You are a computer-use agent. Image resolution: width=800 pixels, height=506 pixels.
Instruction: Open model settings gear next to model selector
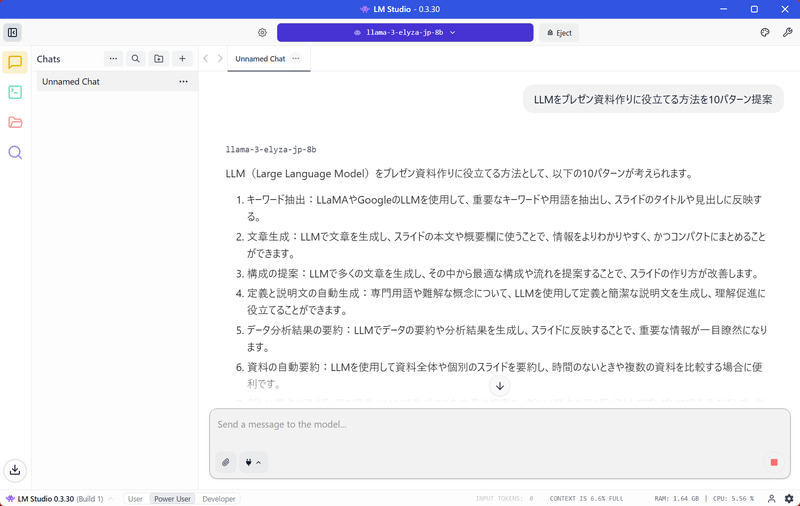coord(262,33)
